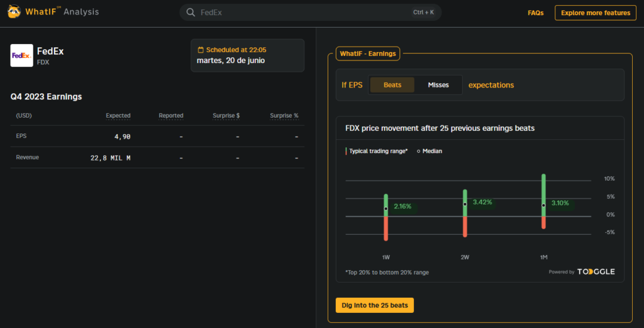This screenshot has height=328, width=644.
Task: Click Explore more features button
Action: (x=596, y=13)
